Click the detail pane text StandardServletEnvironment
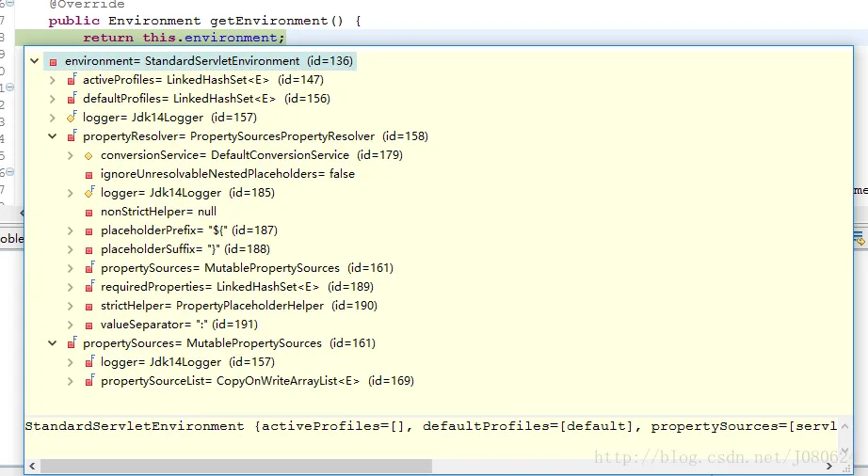The width and height of the screenshot is (868, 476). [135, 426]
